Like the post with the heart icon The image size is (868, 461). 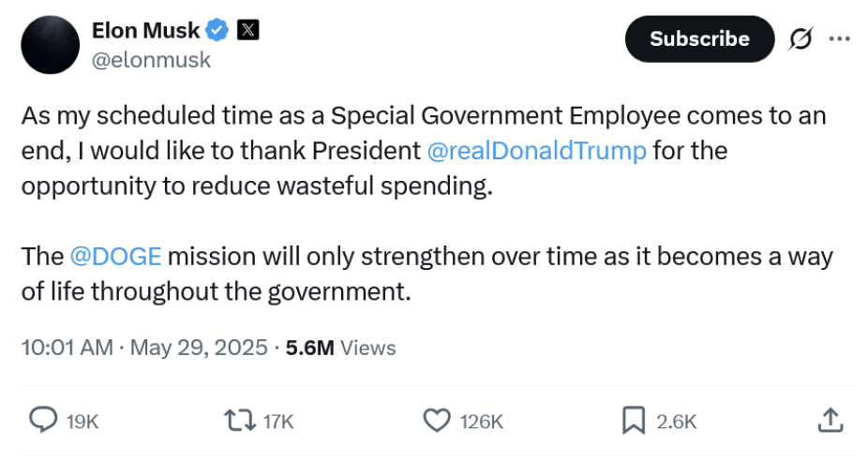coord(437,422)
